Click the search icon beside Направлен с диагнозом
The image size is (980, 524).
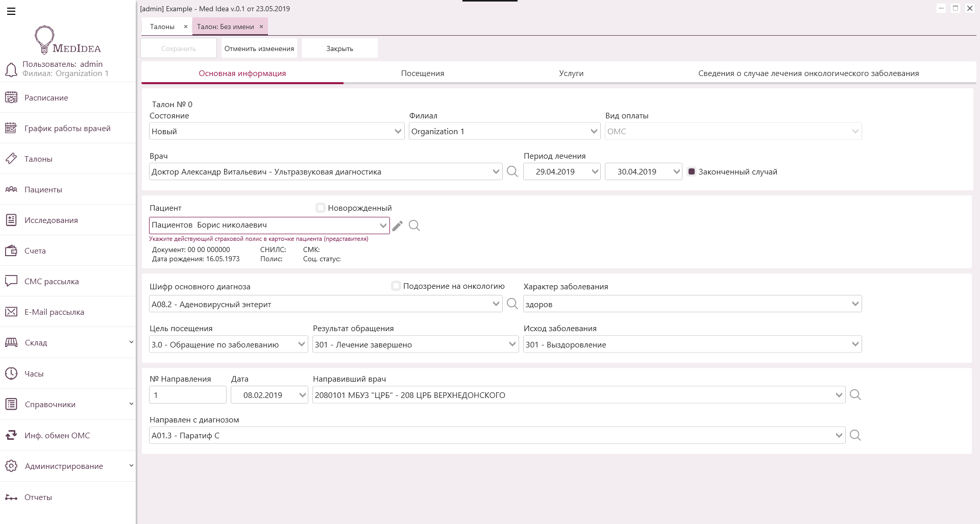click(856, 435)
